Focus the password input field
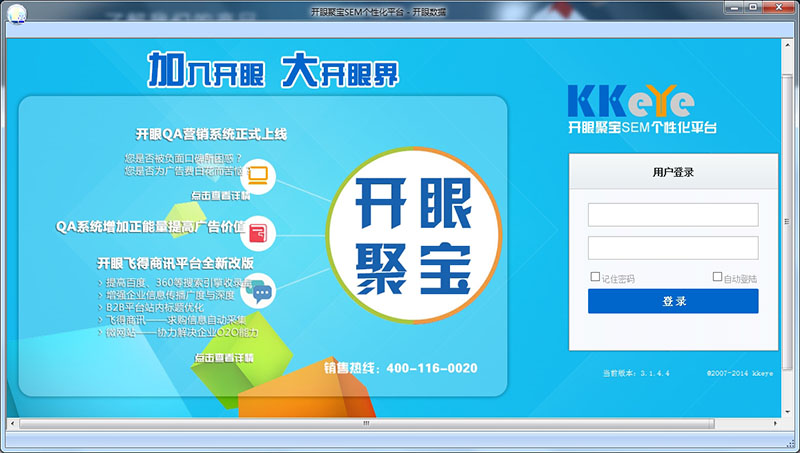The width and height of the screenshot is (800, 453). click(x=673, y=247)
